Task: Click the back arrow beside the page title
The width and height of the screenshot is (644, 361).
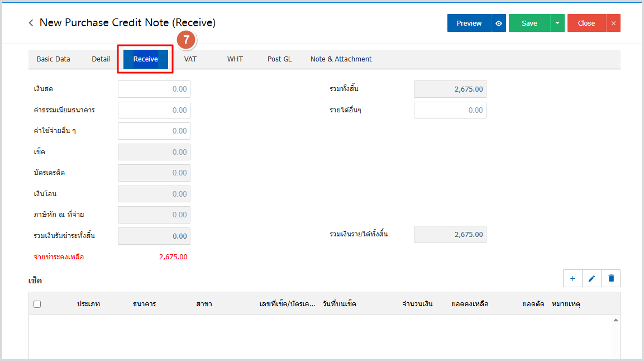Action: point(31,23)
